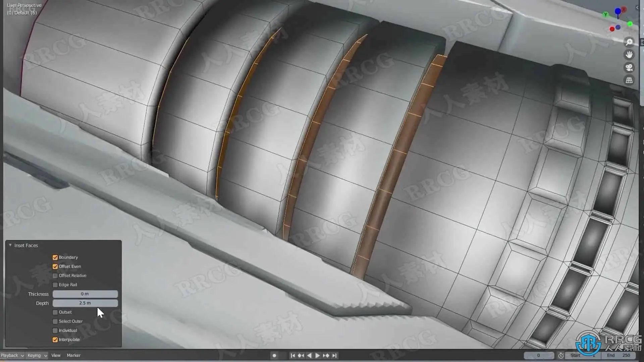Click the pan view hand icon
Viewport: 644px width, 362px height.
[x=629, y=55]
